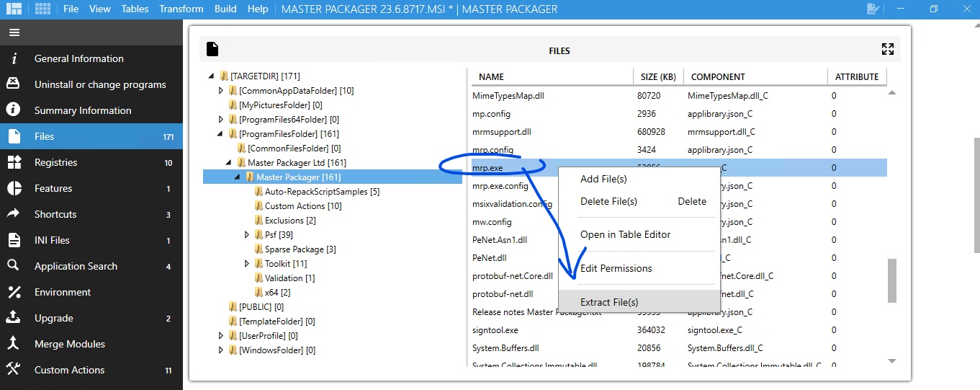This screenshot has height=390, width=980.
Task: Expand the Files panel to full screen
Action: pos(887,49)
